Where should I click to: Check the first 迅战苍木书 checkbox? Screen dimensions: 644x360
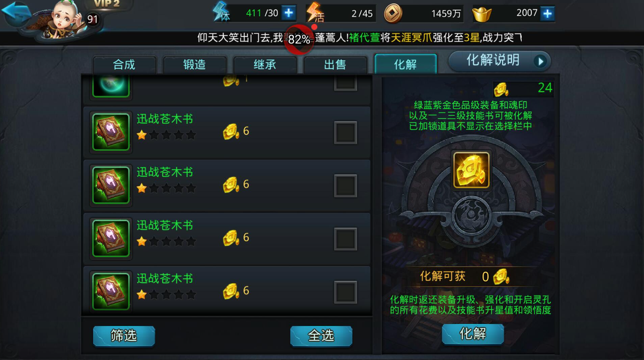(x=345, y=132)
